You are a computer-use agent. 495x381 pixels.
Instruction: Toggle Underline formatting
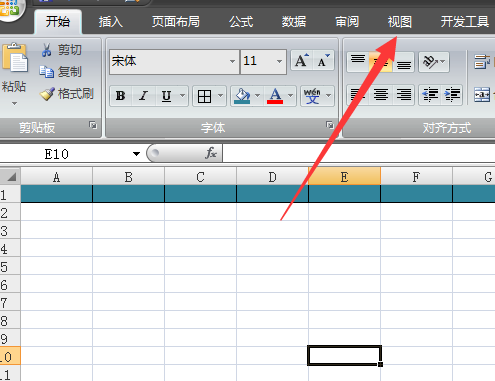(166, 96)
